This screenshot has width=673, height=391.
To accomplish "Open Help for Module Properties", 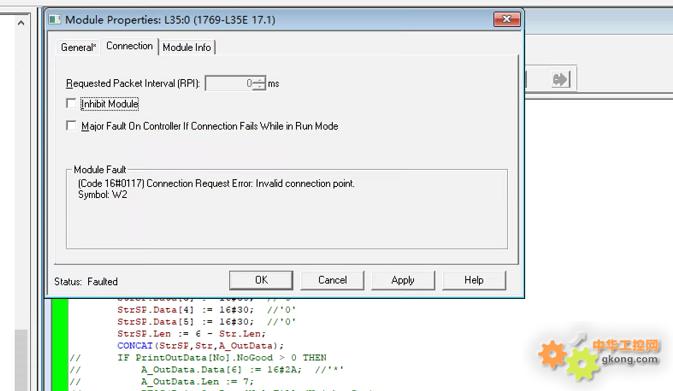I will [474, 280].
